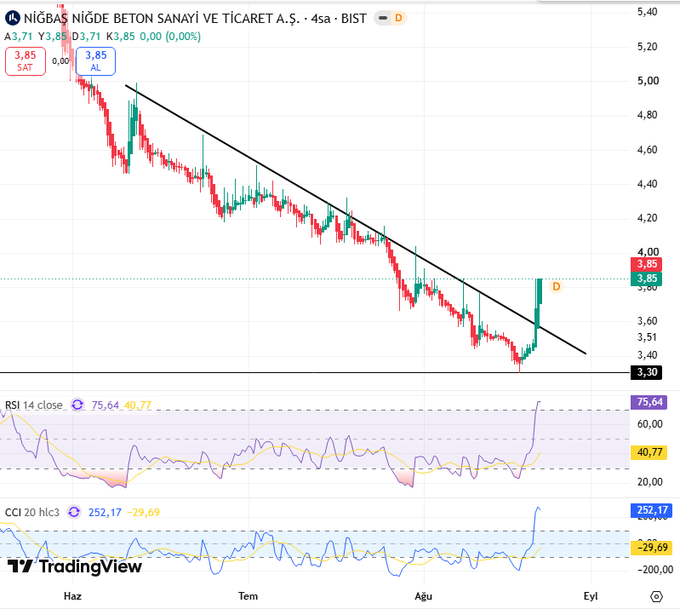Click the 5,00 price scale value

click(648, 81)
